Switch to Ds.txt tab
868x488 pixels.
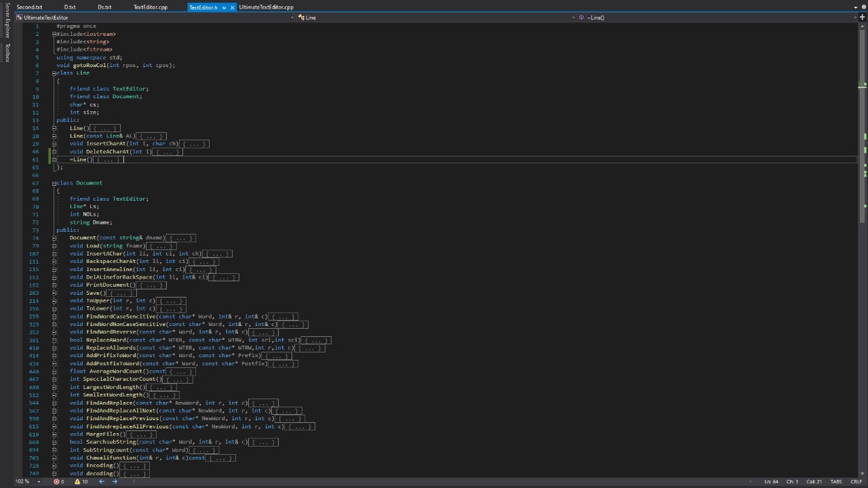tap(104, 7)
